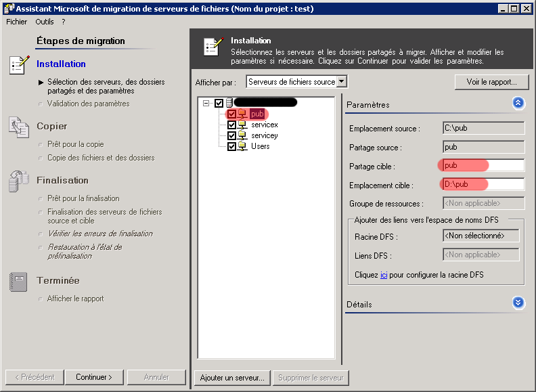536x392 pixels.
Task: Click the Partage cible input field
Action: [x=483, y=166]
